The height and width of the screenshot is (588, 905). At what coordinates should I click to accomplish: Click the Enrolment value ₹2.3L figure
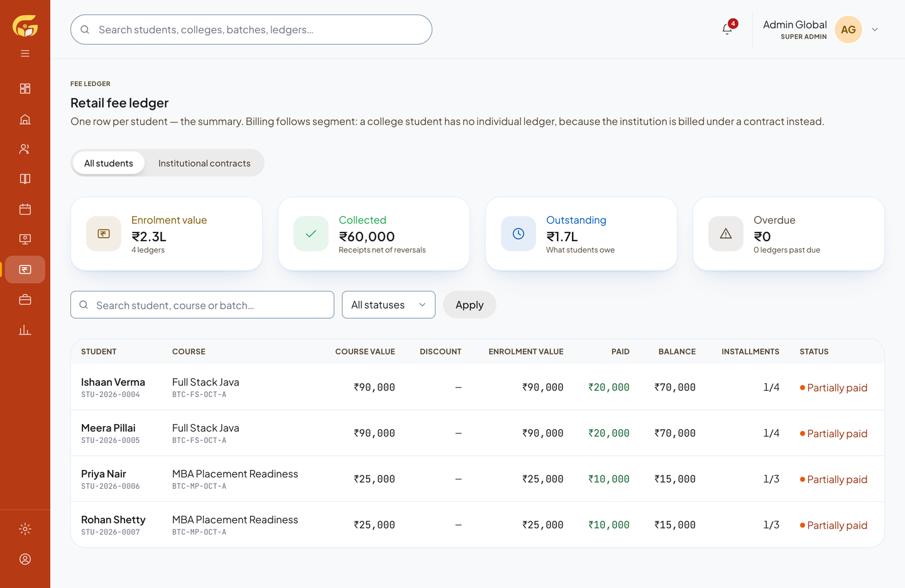pos(149,237)
